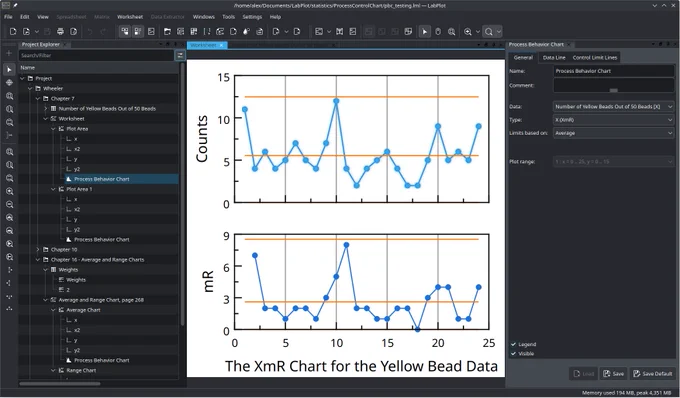Viewport: 680px width, 398px height.
Task: Open the Settings menu
Action: (x=252, y=17)
